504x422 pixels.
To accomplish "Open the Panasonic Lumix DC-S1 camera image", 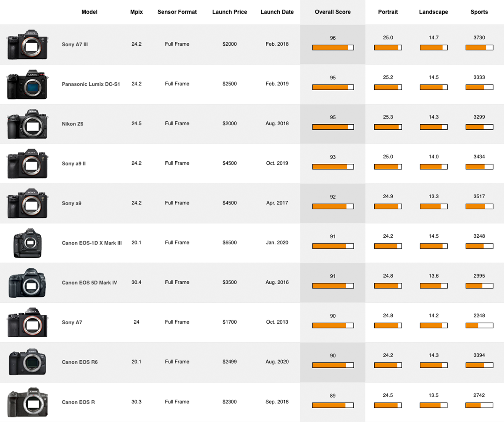I will click(x=27, y=84).
